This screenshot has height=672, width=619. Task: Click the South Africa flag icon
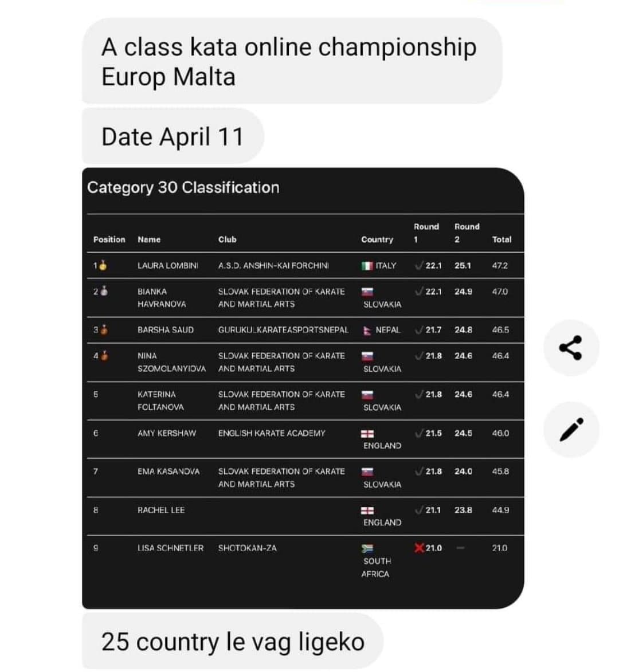367,548
